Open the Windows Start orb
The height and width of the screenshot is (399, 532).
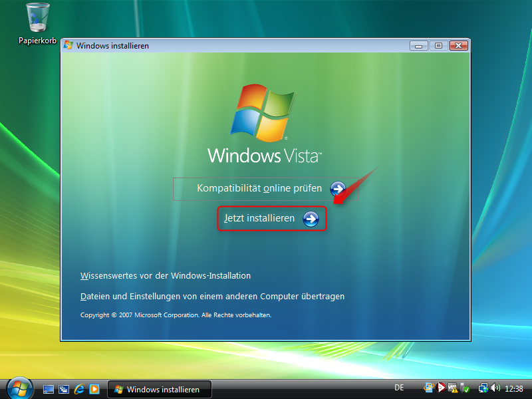click(20, 388)
